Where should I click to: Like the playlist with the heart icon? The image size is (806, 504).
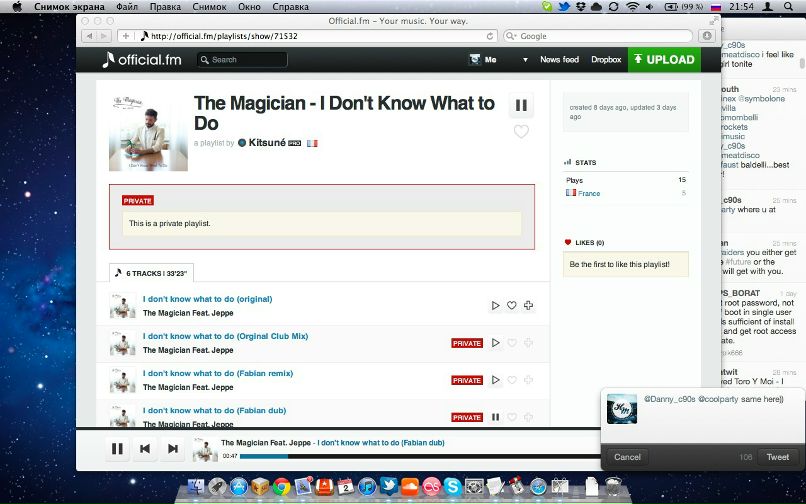click(x=521, y=131)
